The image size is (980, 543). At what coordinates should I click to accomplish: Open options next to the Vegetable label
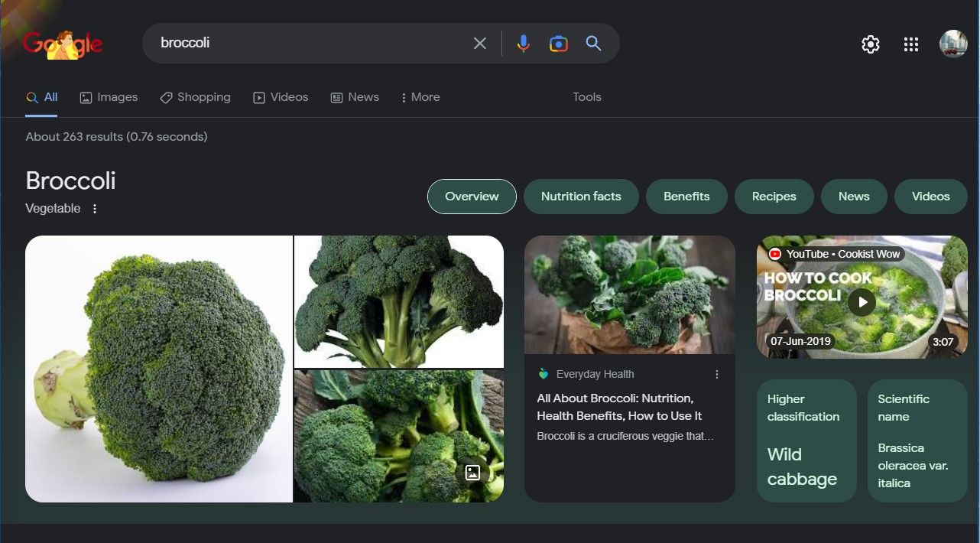(x=95, y=208)
